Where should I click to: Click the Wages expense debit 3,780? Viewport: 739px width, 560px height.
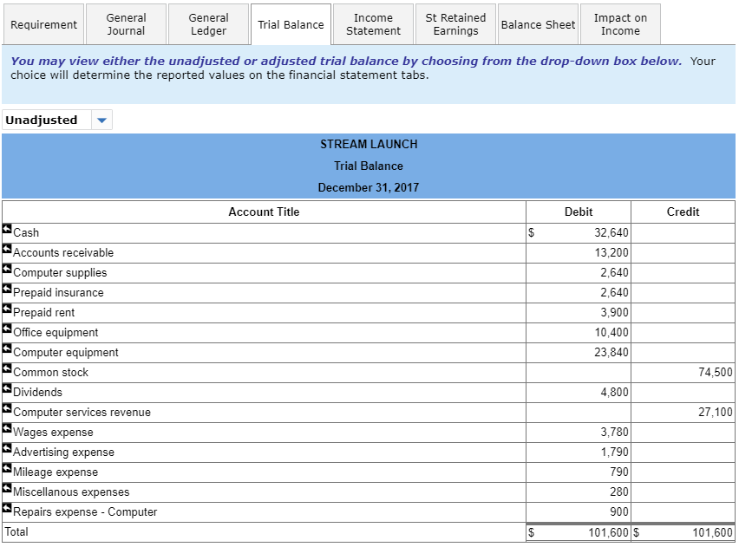point(614,433)
